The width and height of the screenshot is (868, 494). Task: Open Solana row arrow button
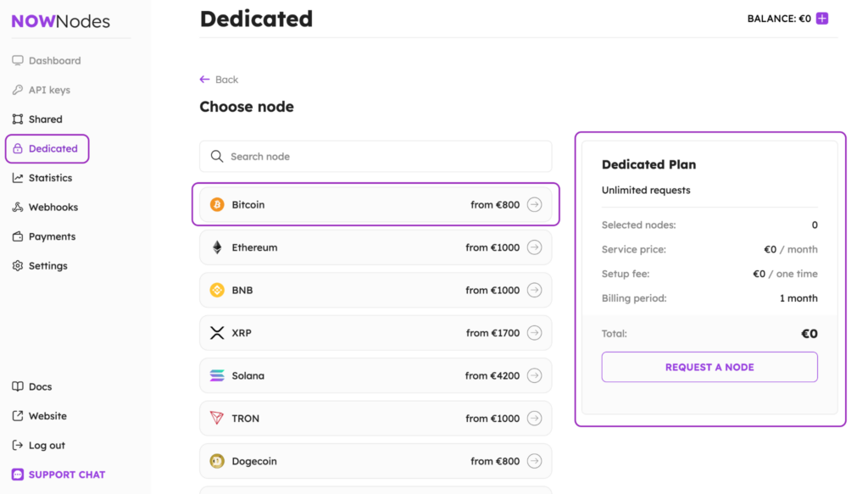(534, 375)
